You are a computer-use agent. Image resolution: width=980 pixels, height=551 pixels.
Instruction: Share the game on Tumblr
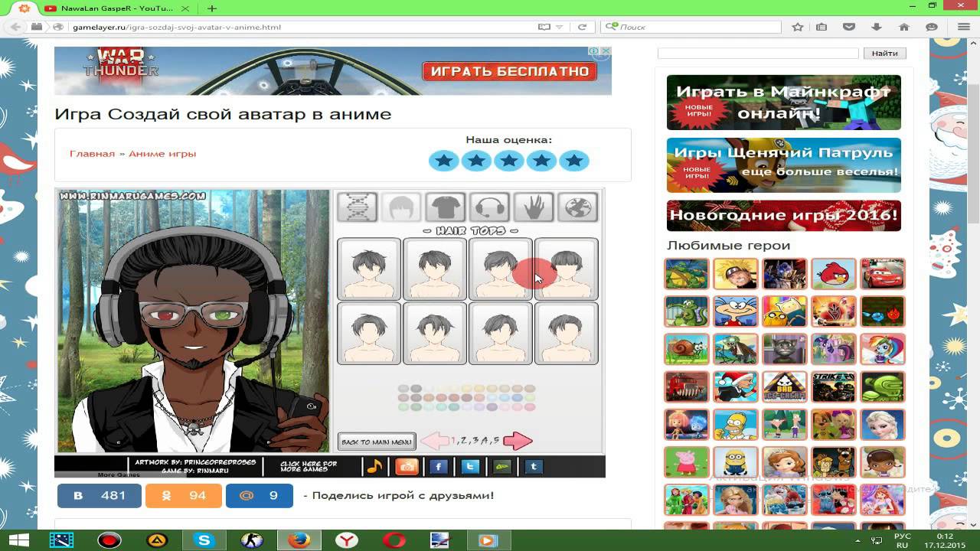point(534,466)
